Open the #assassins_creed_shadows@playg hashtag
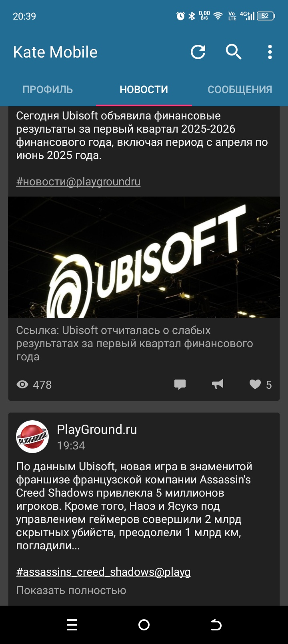This screenshot has width=288, height=644. click(103, 572)
